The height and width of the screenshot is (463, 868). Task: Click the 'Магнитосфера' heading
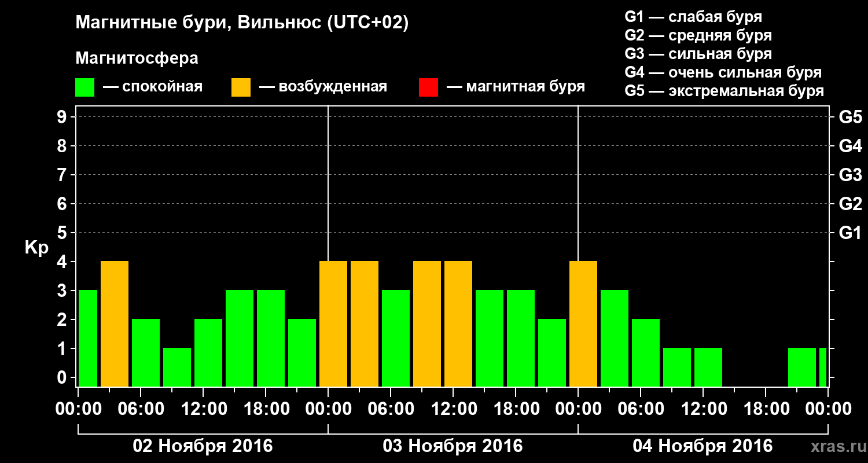(137, 58)
